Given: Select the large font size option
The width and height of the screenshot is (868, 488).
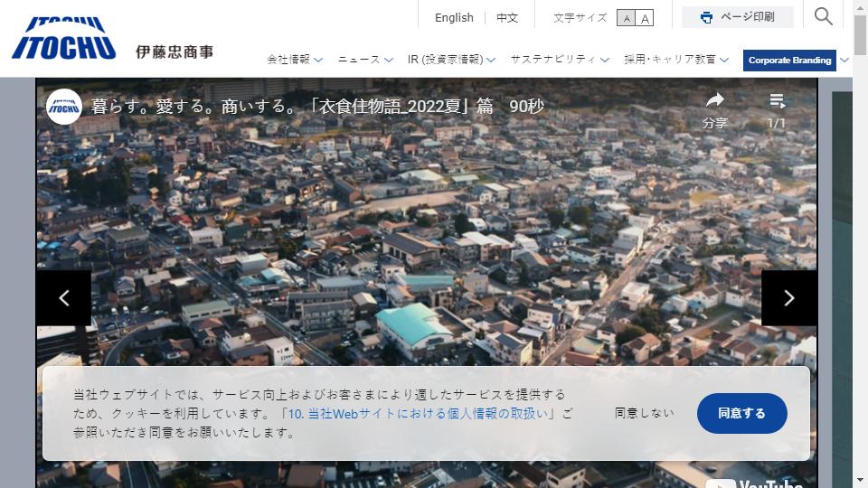Looking at the screenshot, I should click(645, 18).
